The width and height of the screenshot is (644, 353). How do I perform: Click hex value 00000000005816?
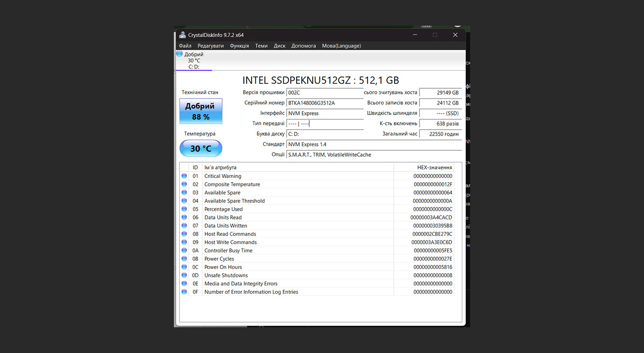[x=433, y=267]
